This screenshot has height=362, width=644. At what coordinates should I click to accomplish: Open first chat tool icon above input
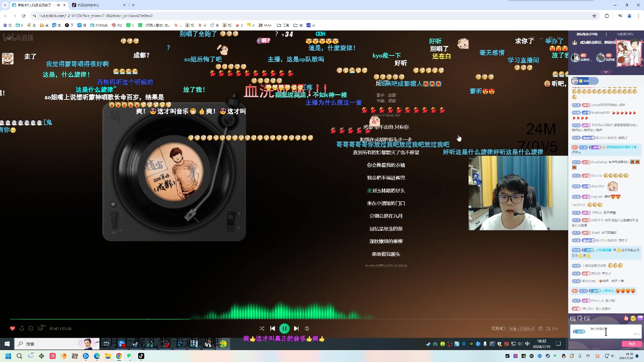coord(573,318)
